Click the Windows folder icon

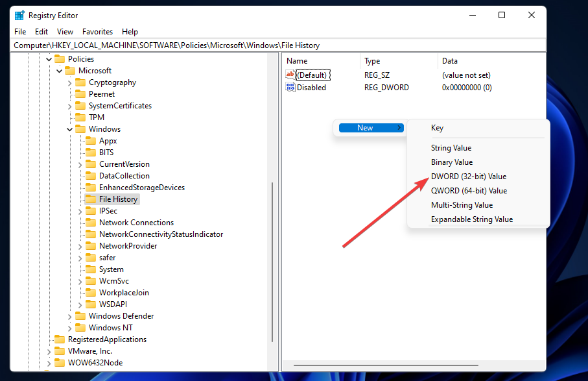[80, 129]
